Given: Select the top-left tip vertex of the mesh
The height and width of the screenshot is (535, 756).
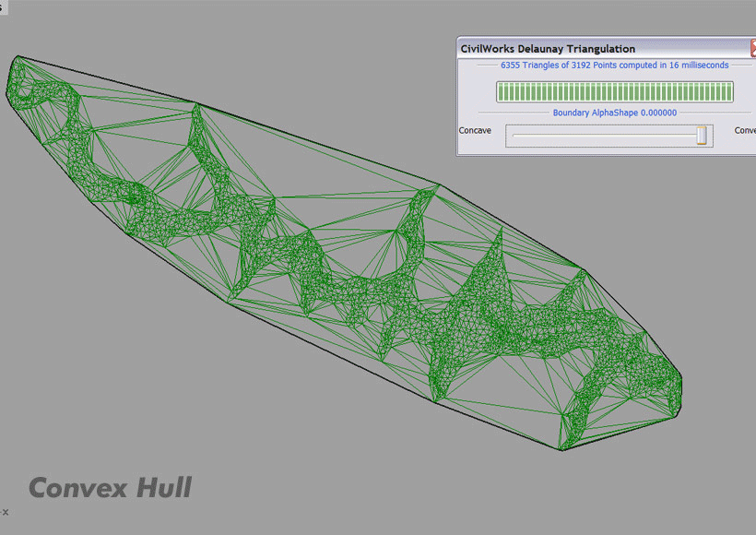Looking at the screenshot, I should pyautogui.click(x=18, y=57).
